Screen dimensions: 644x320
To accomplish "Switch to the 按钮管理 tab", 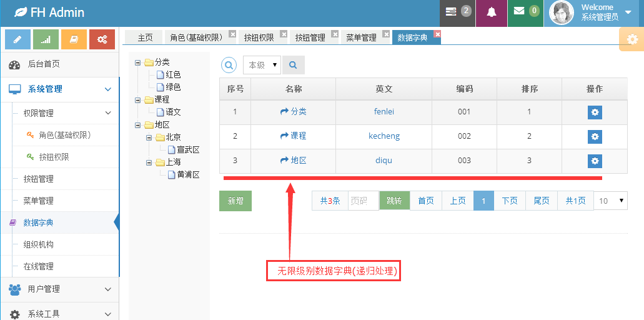I will (310, 37).
